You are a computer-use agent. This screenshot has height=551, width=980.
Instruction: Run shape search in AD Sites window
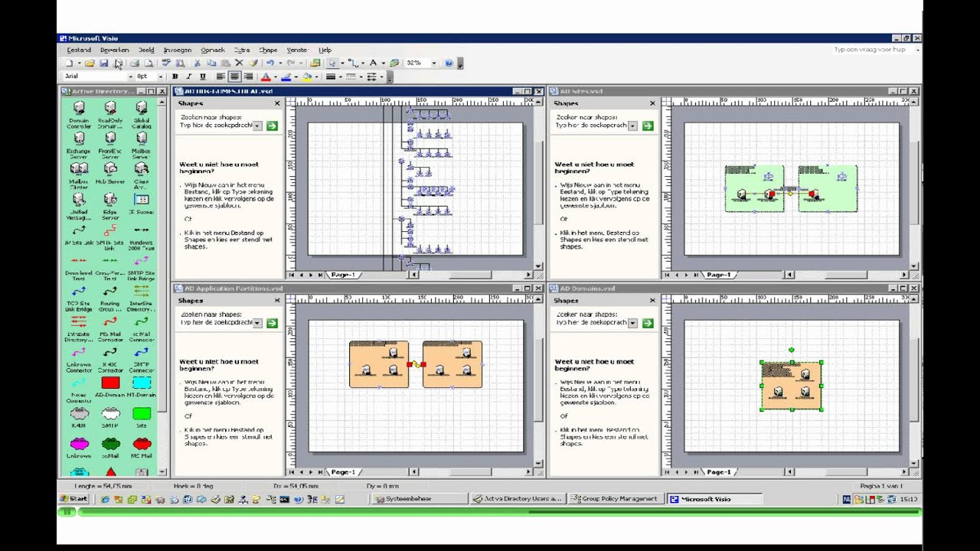(x=648, y=126)
